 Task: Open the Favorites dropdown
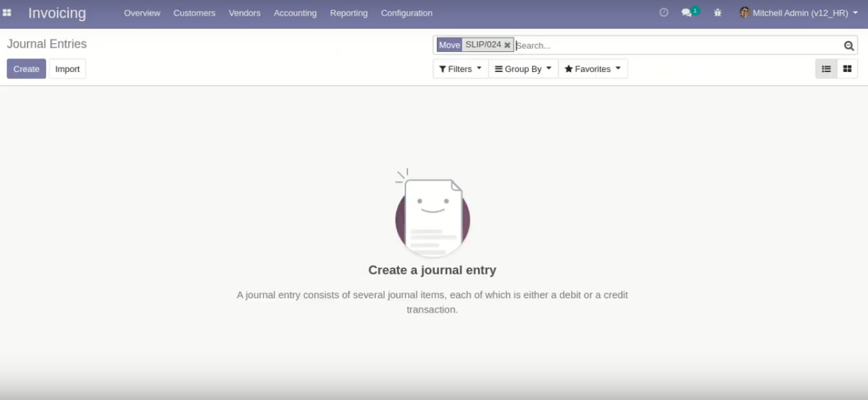pyautogui.click(x=592, y=69)
